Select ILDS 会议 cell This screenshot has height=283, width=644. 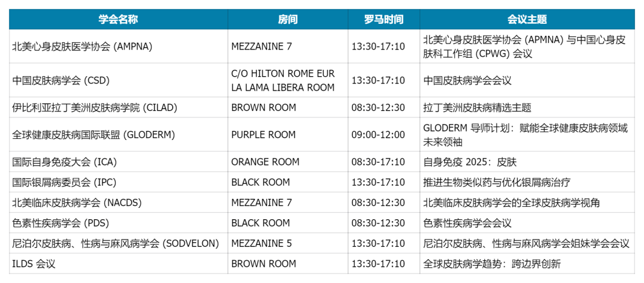coord(118,264)
